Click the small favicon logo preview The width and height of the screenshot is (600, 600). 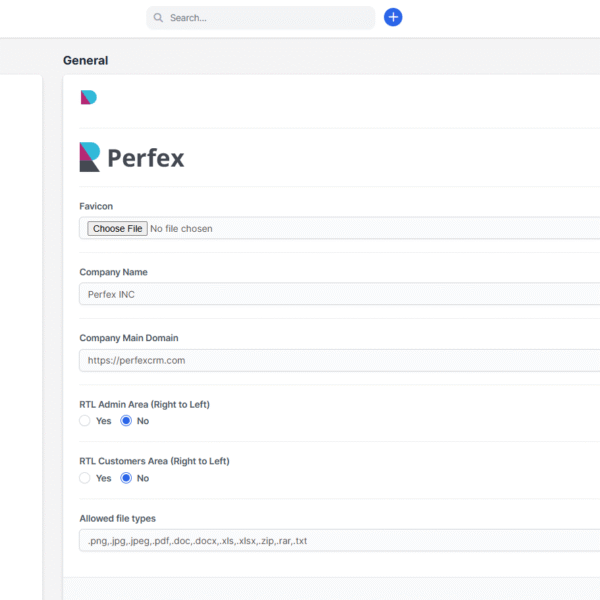88,97
